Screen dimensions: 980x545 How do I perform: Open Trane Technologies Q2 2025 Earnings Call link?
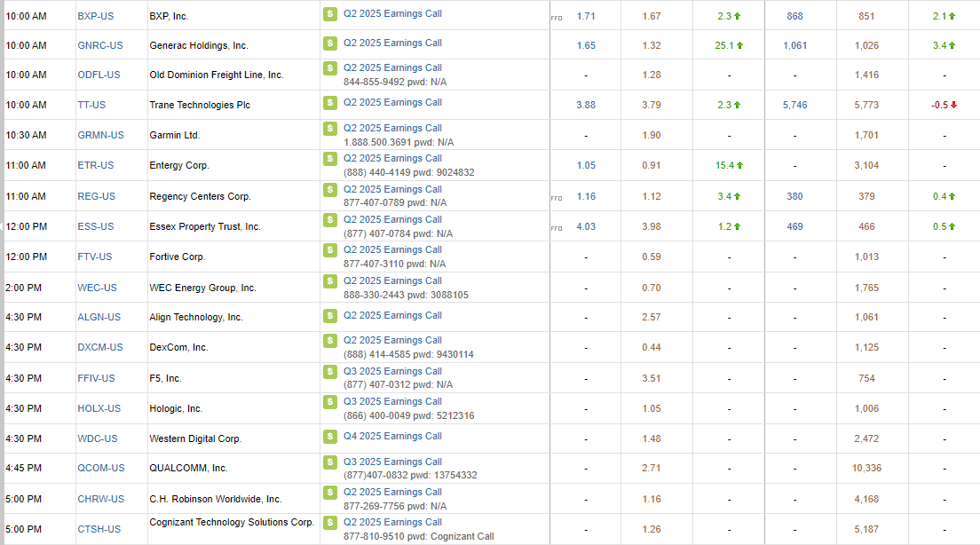pos(392,102)
